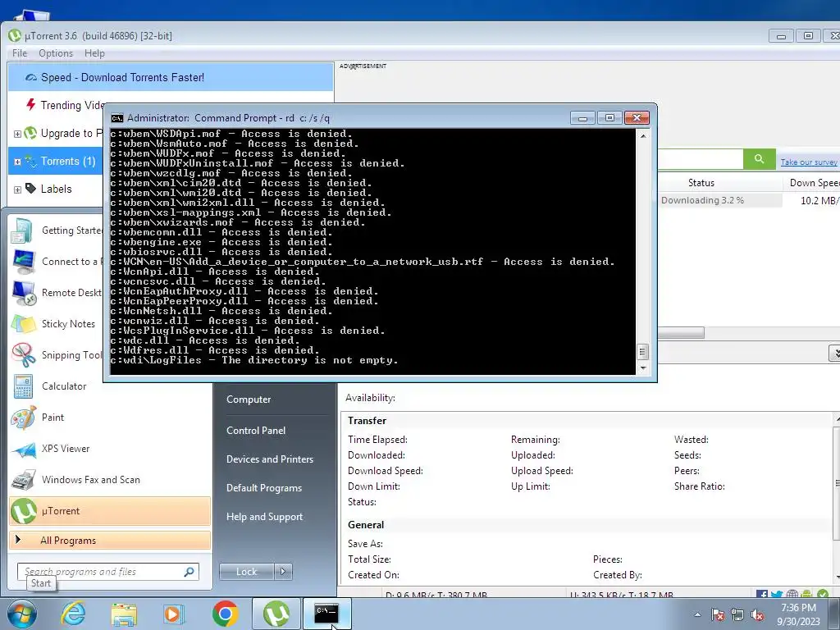Viewport: 840px width, 630px height.
Task: Expand the Upgrade to Pro tree node
Action: pyautogui.click(x=17, y=134)
